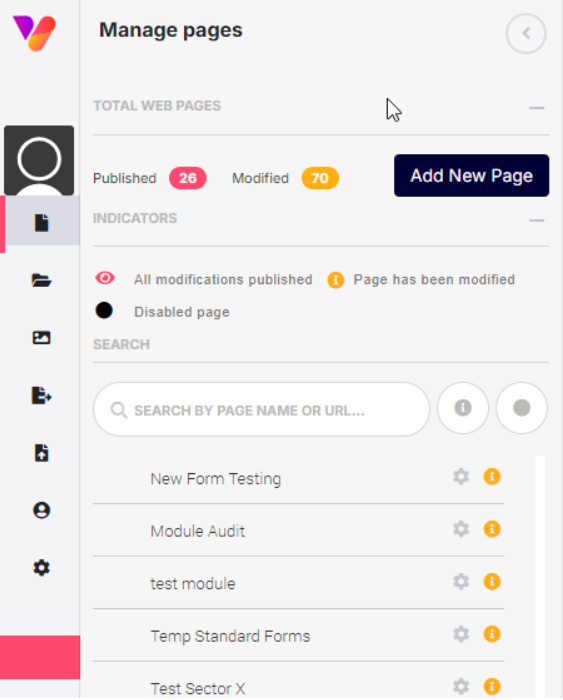
Task: Click the Volusion-style V logo
Action: (34, 33)
